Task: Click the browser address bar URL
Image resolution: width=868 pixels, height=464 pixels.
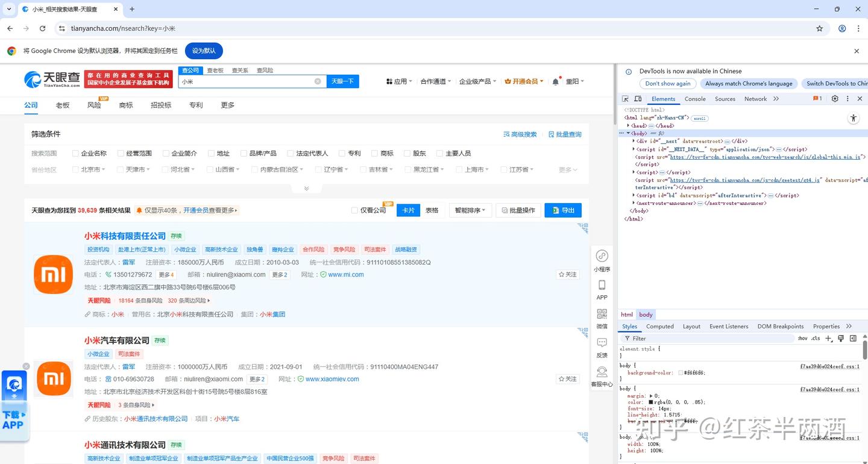Action: coord(123,28)
